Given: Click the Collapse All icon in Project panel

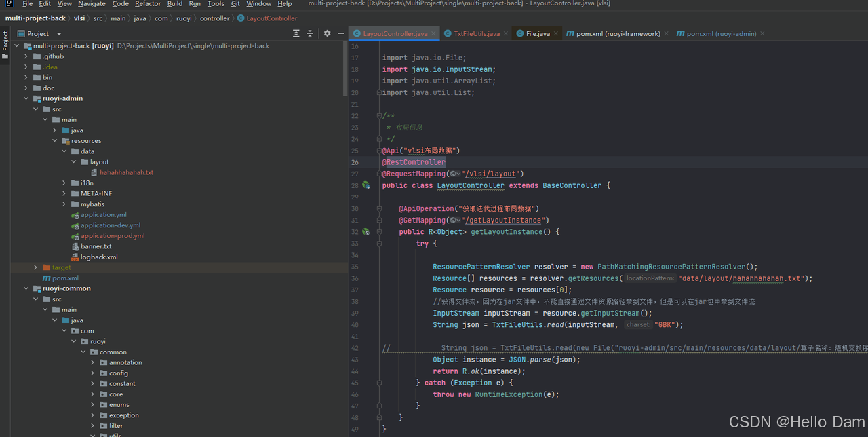Looking at the screenshot, I should [x=310, y=33].
